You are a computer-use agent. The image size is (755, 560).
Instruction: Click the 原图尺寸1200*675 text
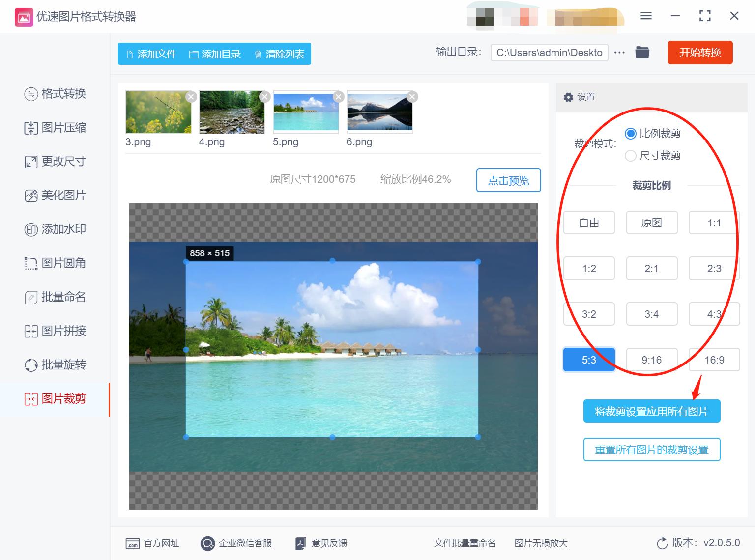[313, 179]
